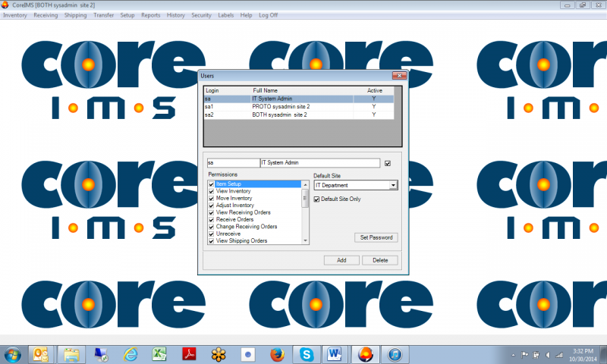607x364 pixels.
Task: Toggle the active user checkbox beside name field
Action: tap(388, 163)
